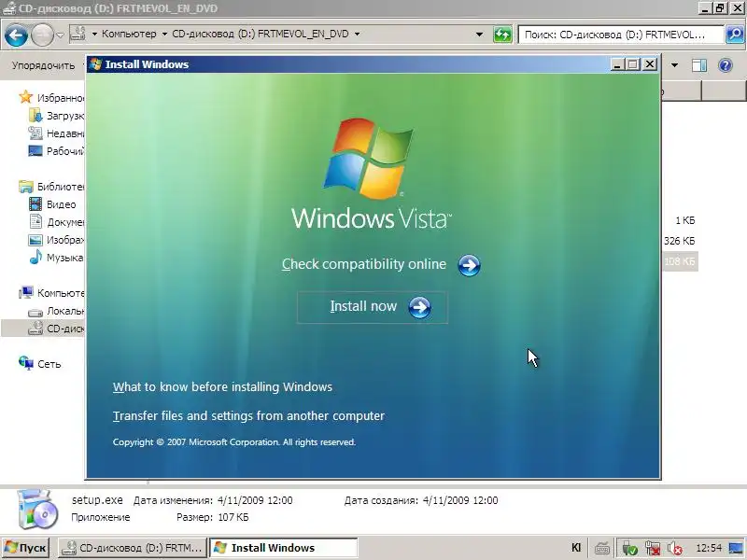Open the view options dropdown arrow in Explorer toolbar
Screen dimensions: 747x560
[x=674, y=65]
